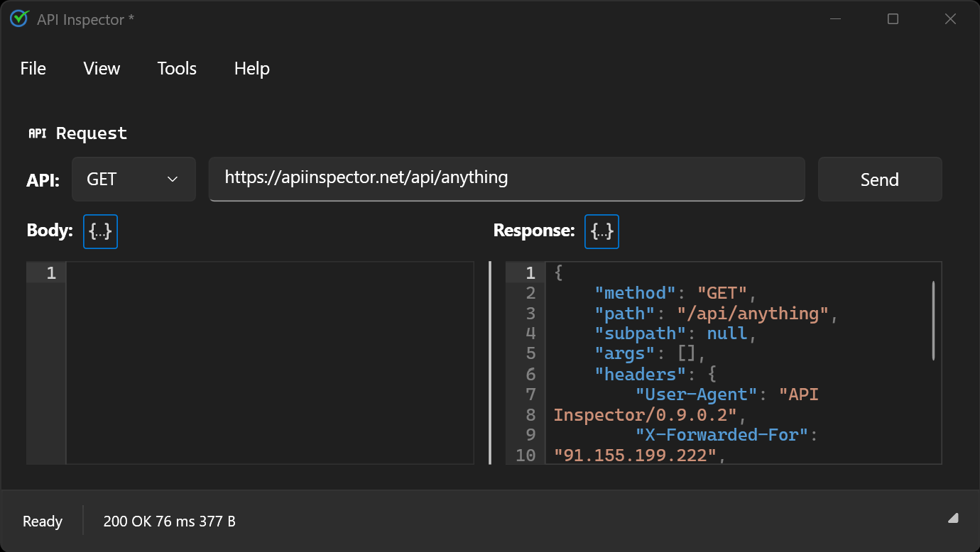Click the Ready status label

(43, 521)
